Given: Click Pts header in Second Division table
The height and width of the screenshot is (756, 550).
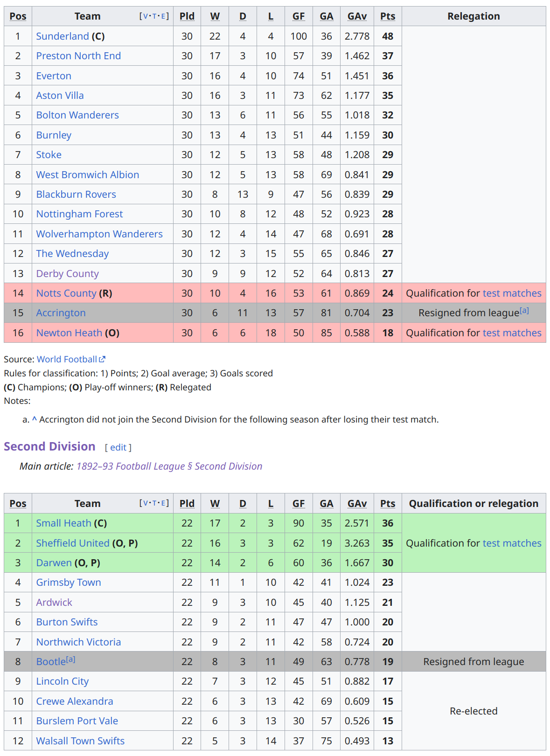Looking at the screenshot, I should [388, 504].
